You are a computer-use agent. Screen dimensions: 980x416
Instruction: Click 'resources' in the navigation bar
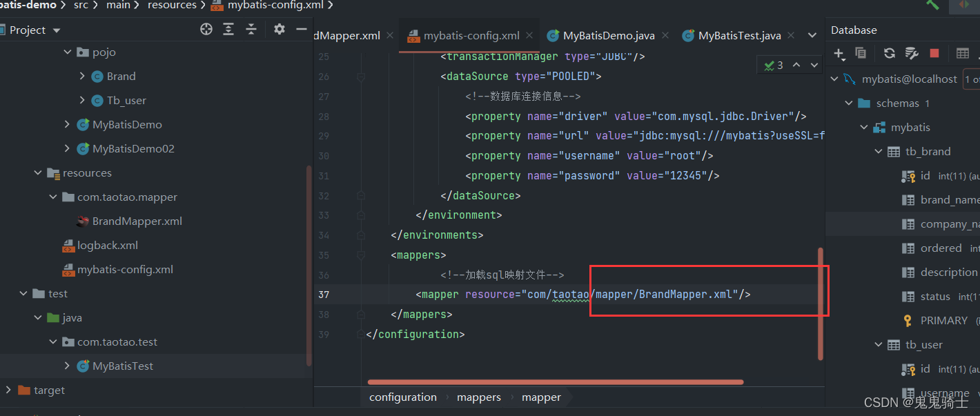(172, 5)
